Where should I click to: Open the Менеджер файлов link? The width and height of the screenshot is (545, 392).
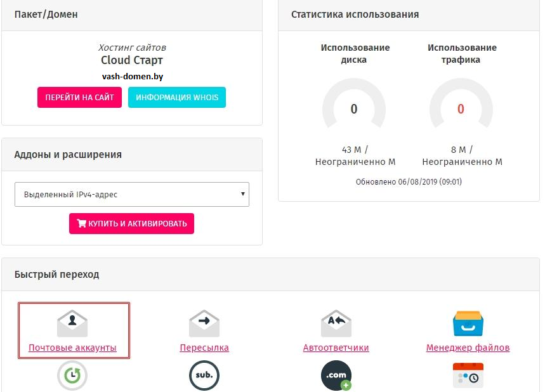(x=468, y=348)
